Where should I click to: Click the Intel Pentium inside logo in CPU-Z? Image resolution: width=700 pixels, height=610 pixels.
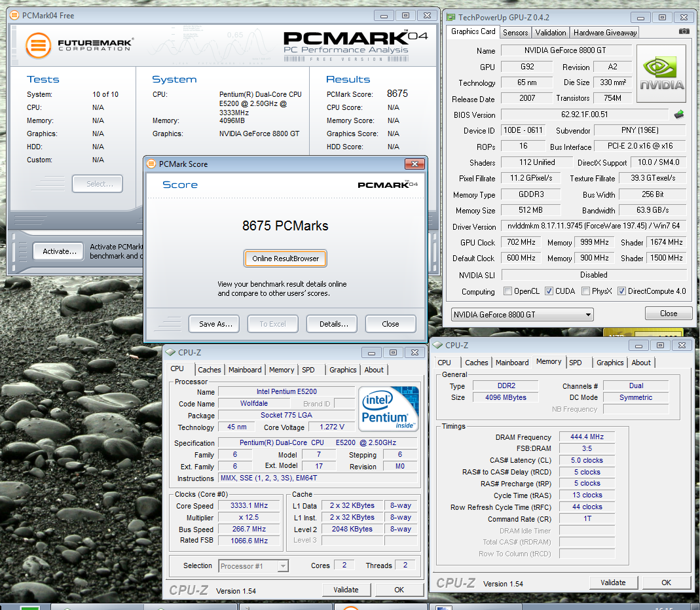click(x=388, y=409)
